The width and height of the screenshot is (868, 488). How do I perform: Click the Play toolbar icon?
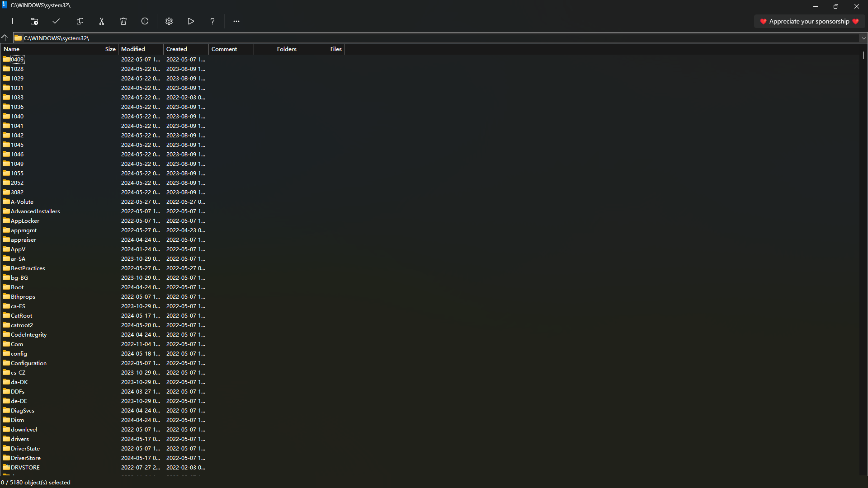[190, 21]
